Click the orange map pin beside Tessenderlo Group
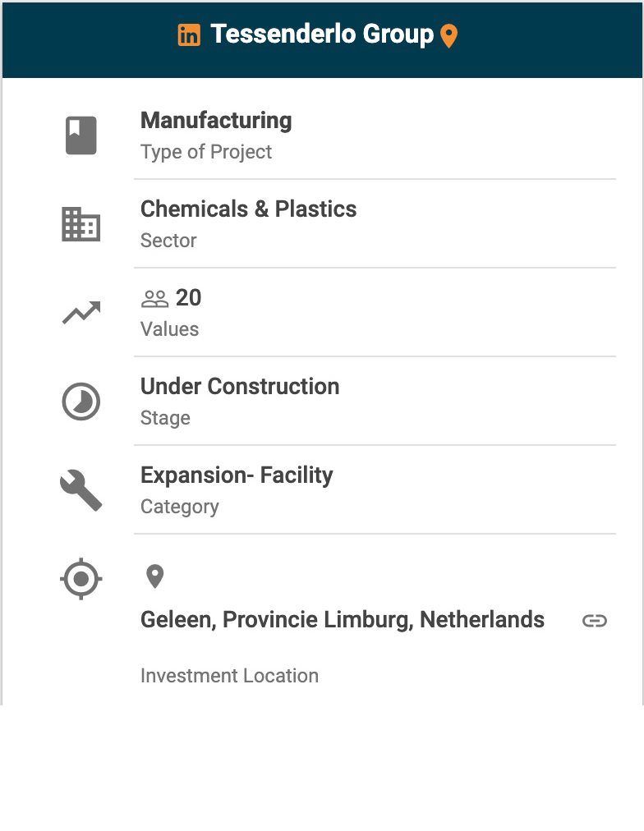 pos(449,36)
